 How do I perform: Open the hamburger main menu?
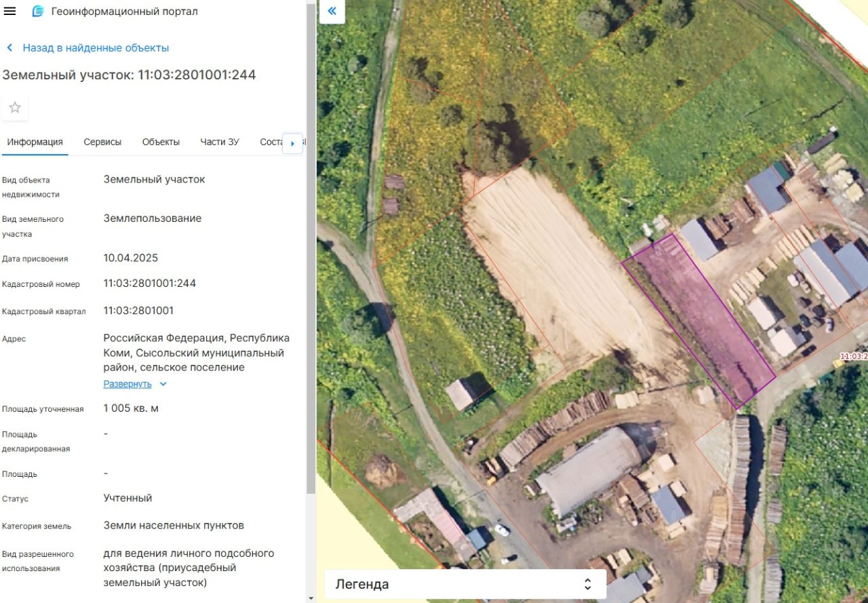[9, 12]
